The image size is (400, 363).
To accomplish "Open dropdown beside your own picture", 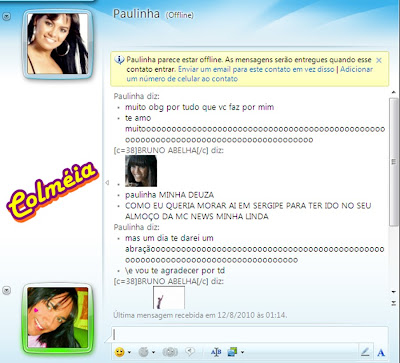I will [x=6, y=290].
